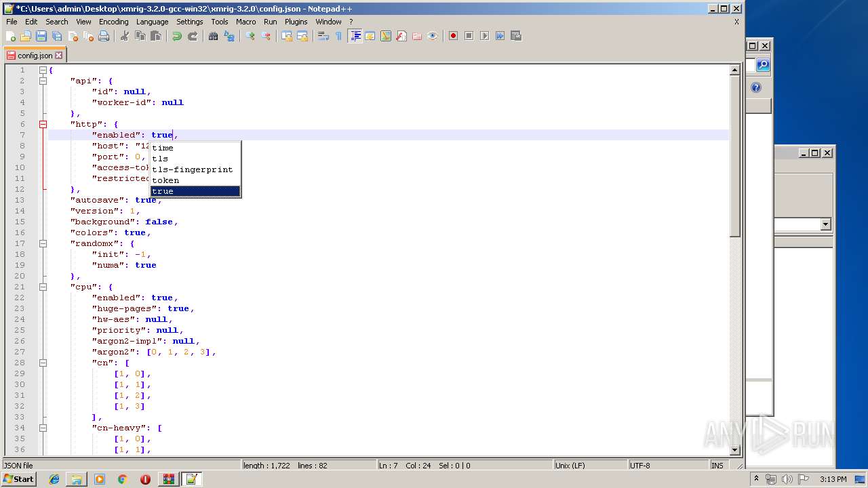Open Folder as Workspace panel

pos(417,36)
